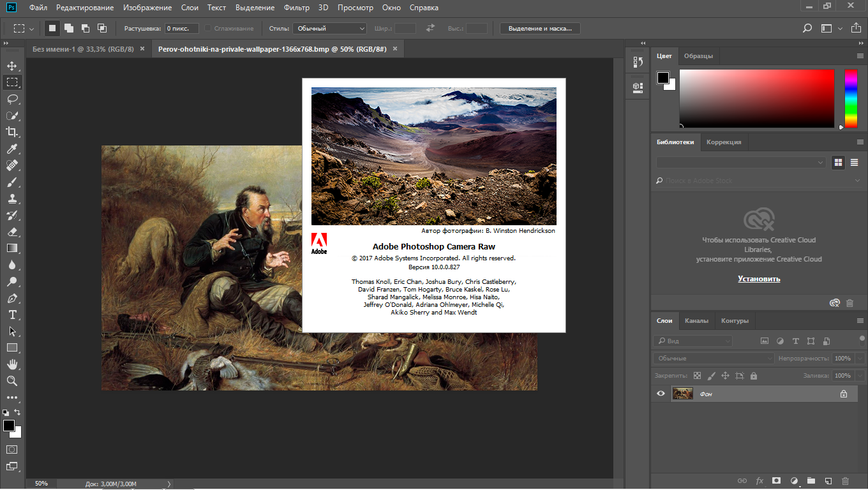868x490 pixels.
Task: Choose Subtract from selection mode
Action: click(86, 28)
